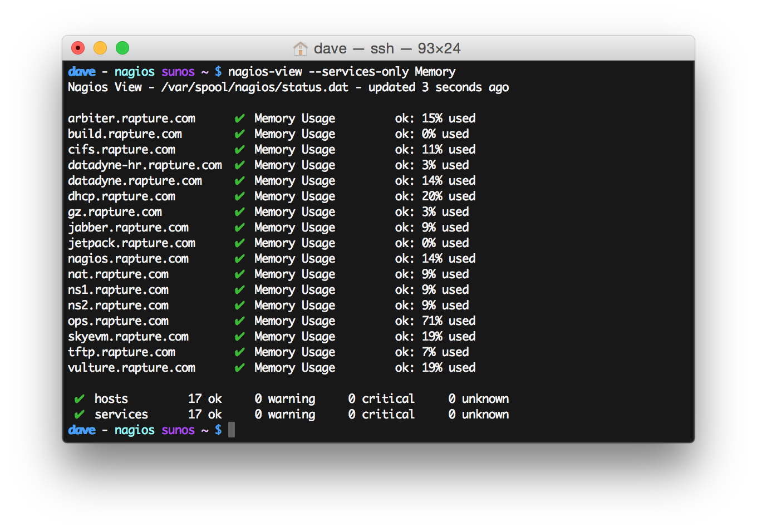Click the hostname datadyne-hr.rapture.com
The height and width of the screenshot is (532, 757).
pos(145,165)
